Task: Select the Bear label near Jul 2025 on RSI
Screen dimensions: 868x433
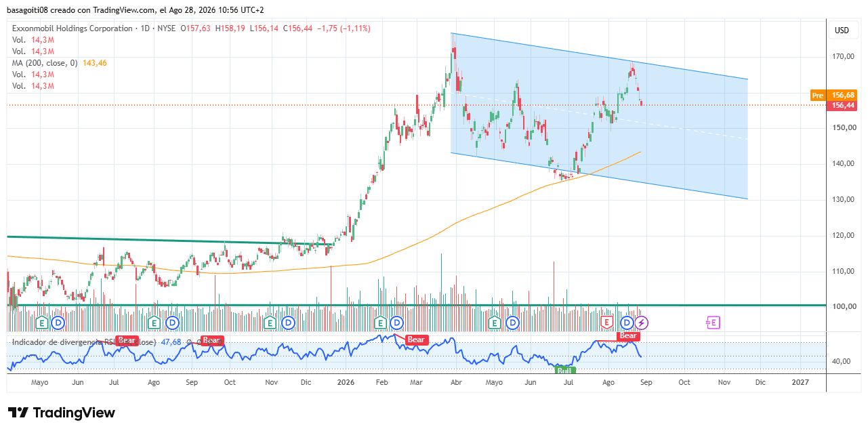Action: click(x=127, y=340)
